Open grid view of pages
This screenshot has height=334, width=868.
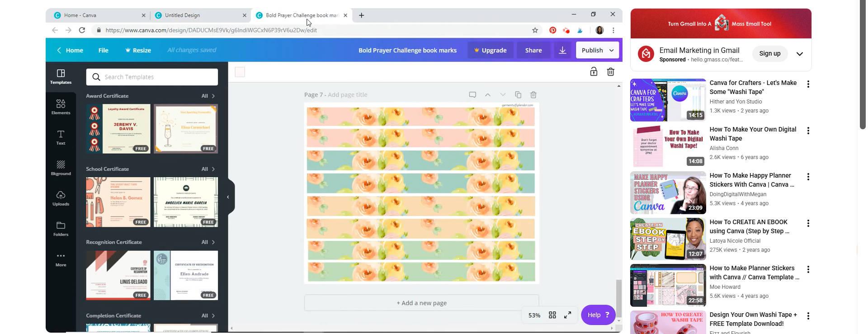(552, 315)
